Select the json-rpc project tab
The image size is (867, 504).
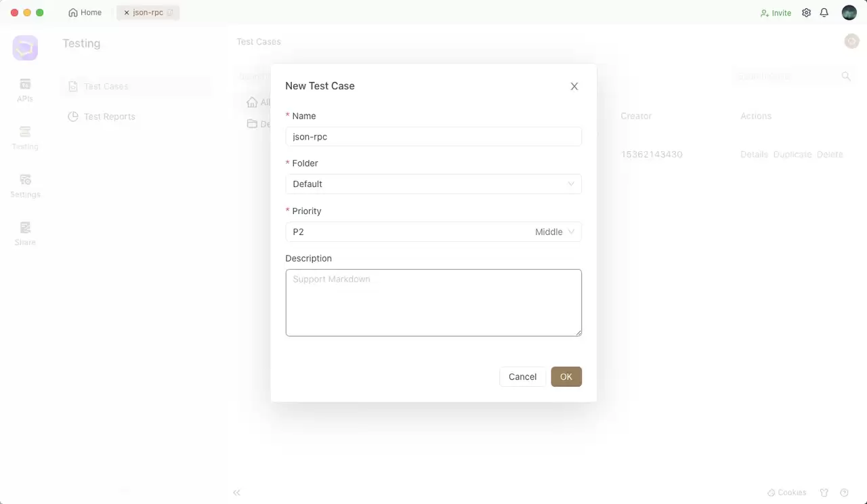(148, 13)
